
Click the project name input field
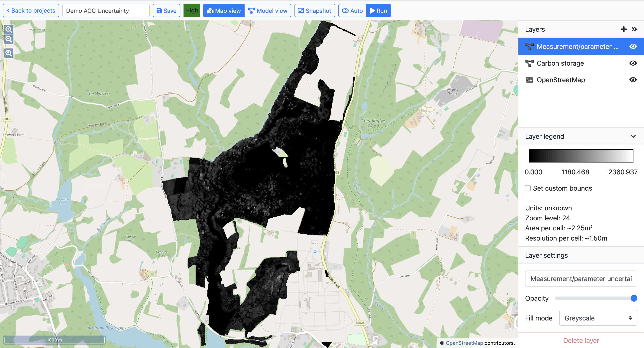coord(106,11)
